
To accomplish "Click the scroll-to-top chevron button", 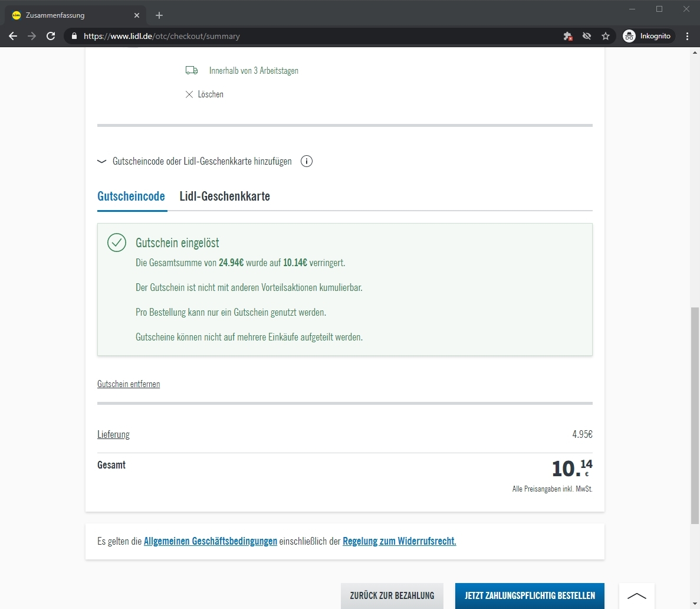I will (x=637, y=596).
